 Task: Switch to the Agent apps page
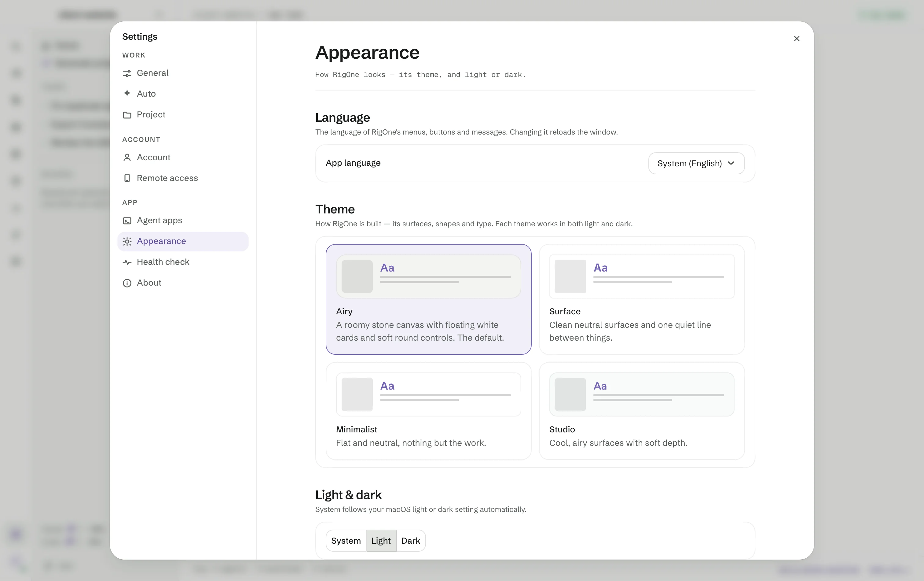183,220
